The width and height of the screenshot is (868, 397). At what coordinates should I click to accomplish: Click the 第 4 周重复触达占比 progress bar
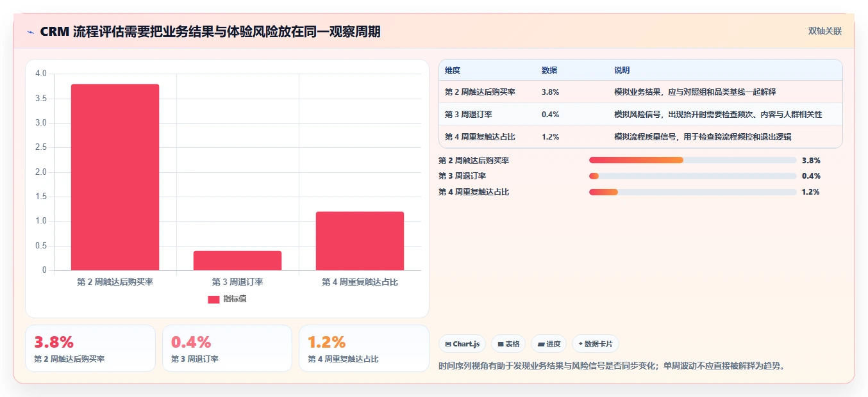692,191
